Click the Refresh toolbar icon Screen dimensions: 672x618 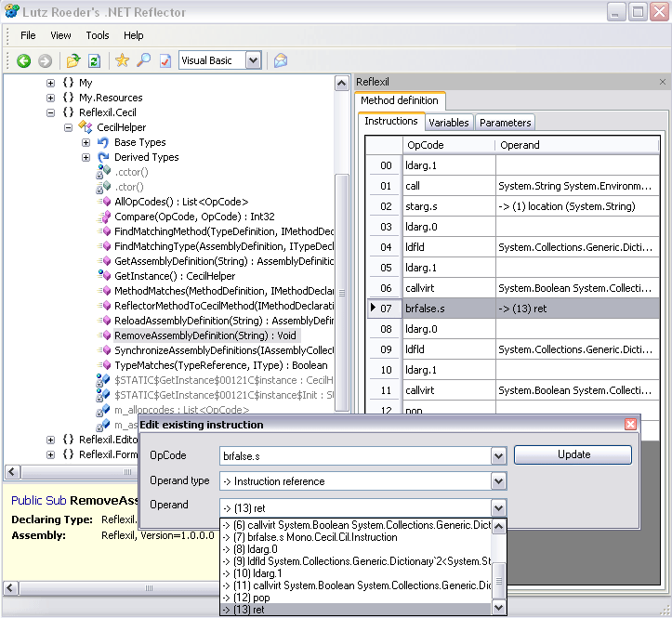coord(94,60)
